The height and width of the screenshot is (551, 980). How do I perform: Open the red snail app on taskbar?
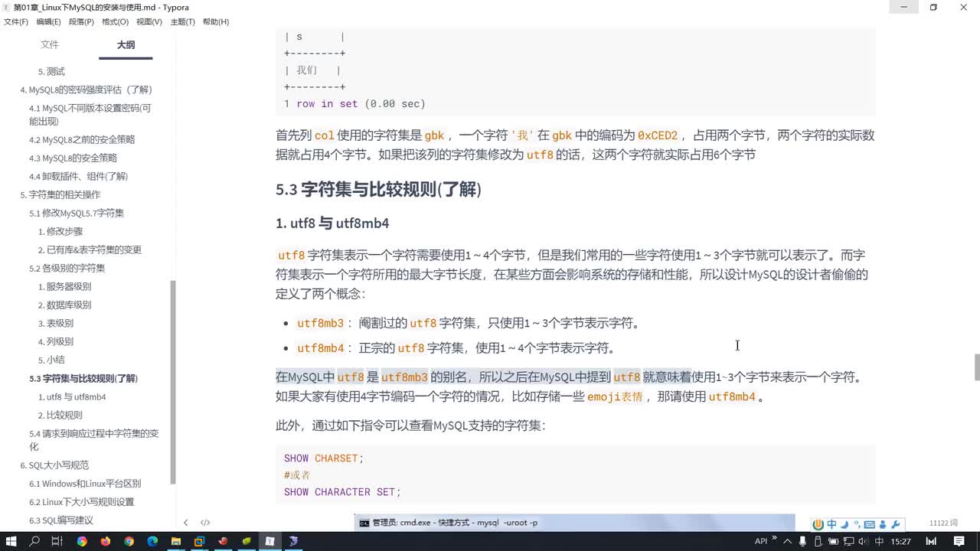click(223, 541)
